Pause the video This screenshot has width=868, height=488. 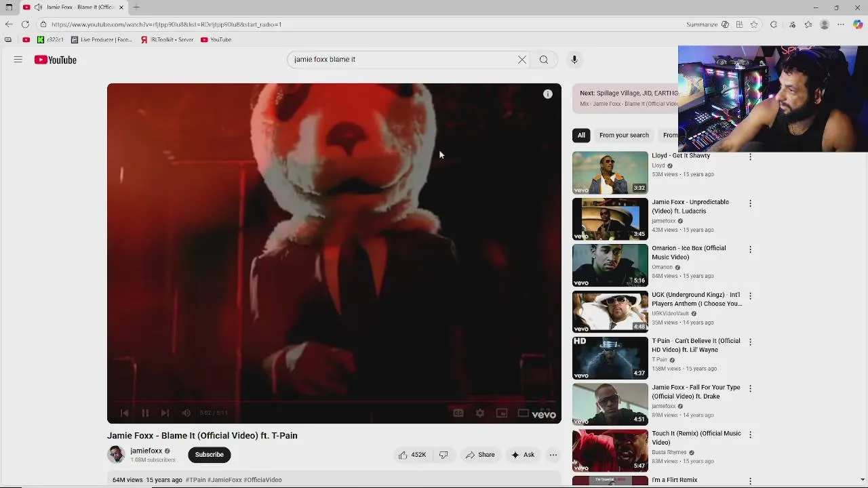click(x=145, y=413)
